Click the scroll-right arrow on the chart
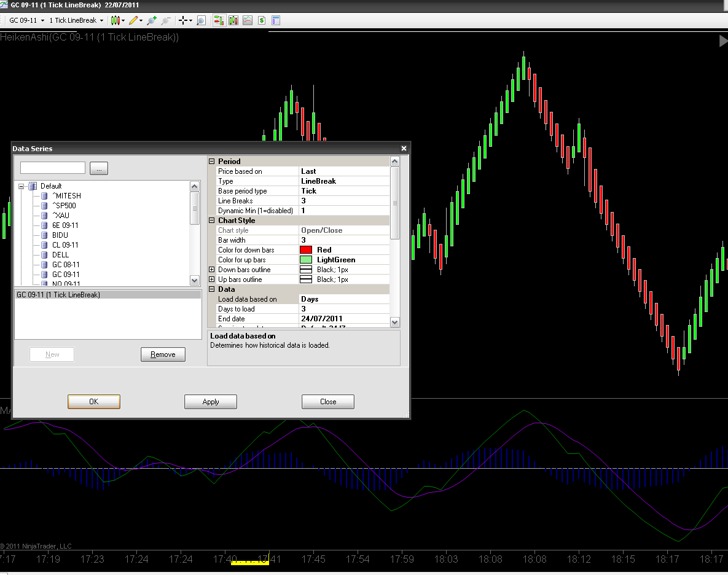 pyautogui.click(x=723, y=41)
